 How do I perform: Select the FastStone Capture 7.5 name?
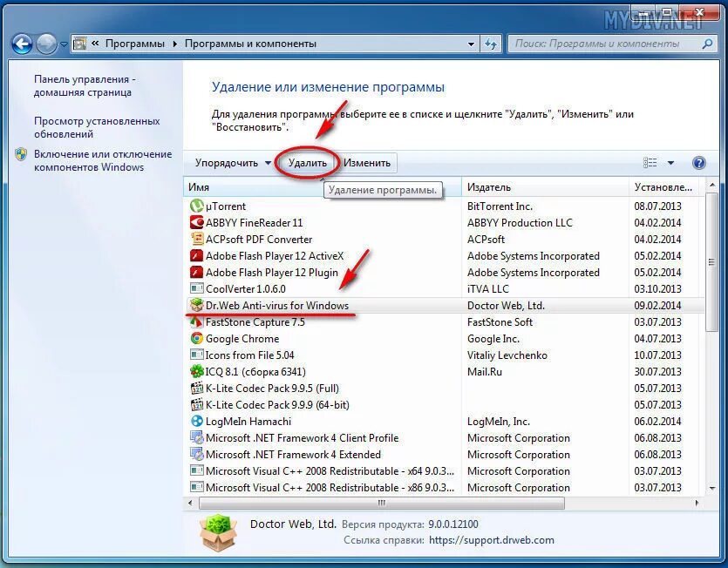click(255, 322)
